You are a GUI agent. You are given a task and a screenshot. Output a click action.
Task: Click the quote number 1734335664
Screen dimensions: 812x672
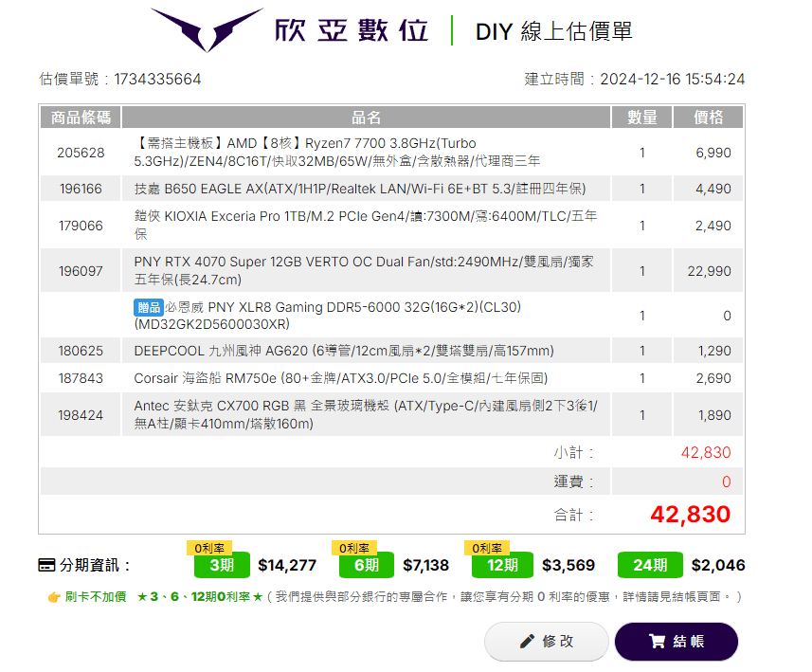[157, 79]
